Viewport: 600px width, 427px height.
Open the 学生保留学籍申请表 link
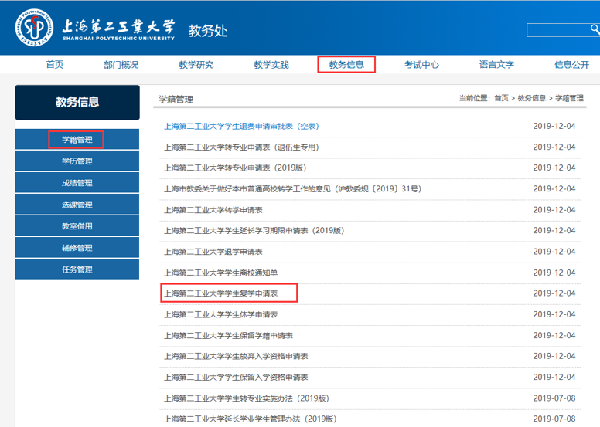(x=228, y=336)
